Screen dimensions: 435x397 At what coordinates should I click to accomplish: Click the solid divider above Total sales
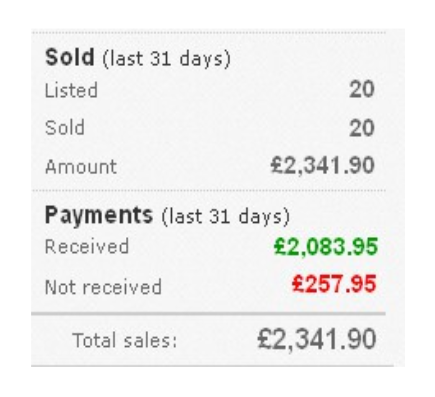click(x=209, y=314)
